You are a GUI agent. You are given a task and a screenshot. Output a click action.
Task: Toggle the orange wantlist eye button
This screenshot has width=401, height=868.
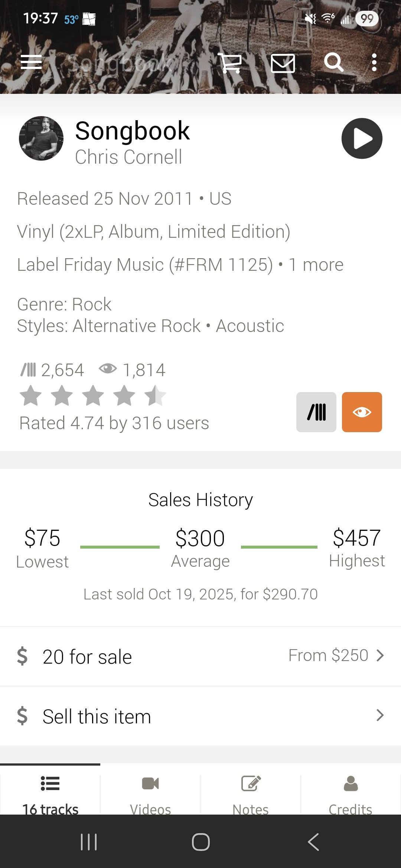(x=362, y=412)
